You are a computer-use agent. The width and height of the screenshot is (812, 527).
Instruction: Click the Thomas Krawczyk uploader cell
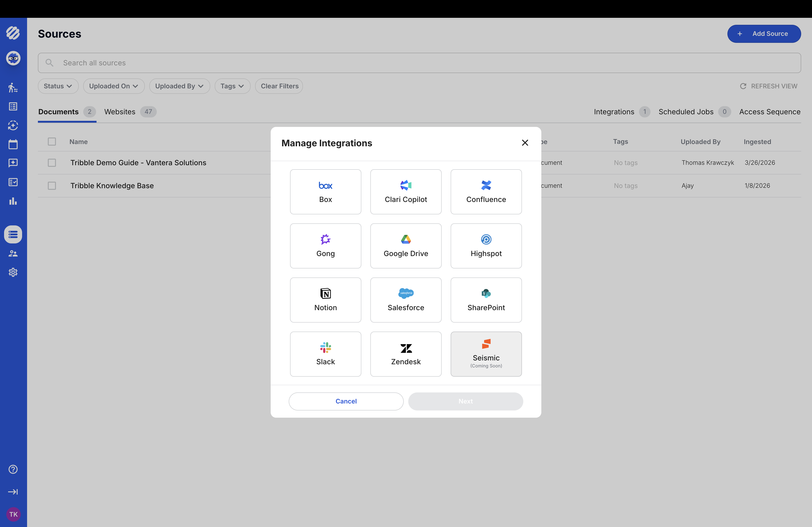click(x=708, y=163)
